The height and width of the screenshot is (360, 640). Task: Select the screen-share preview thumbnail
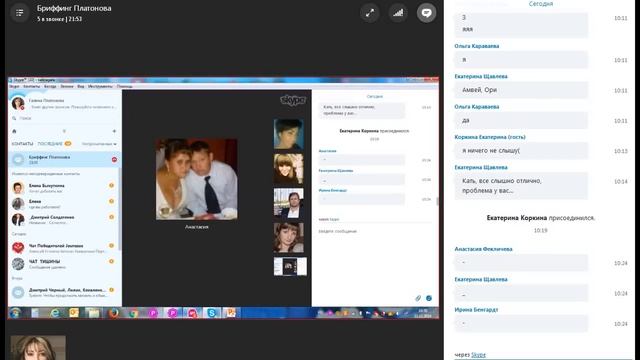tap(290, 267)
